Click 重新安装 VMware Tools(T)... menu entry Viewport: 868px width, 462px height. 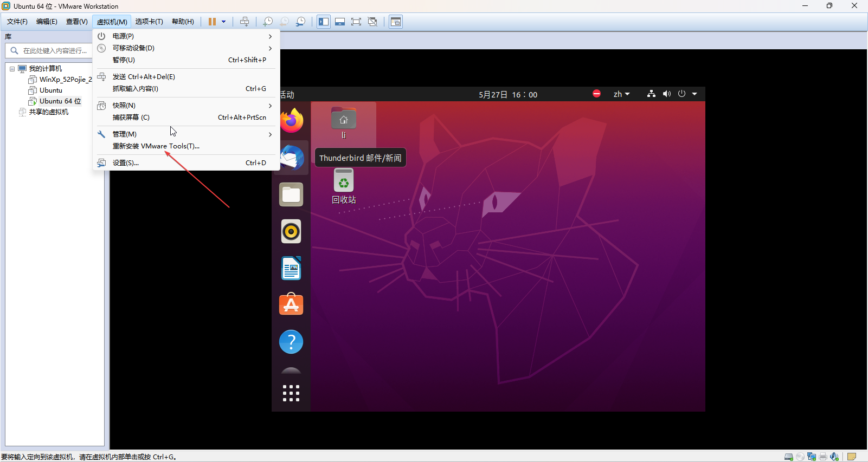point(186,146)
